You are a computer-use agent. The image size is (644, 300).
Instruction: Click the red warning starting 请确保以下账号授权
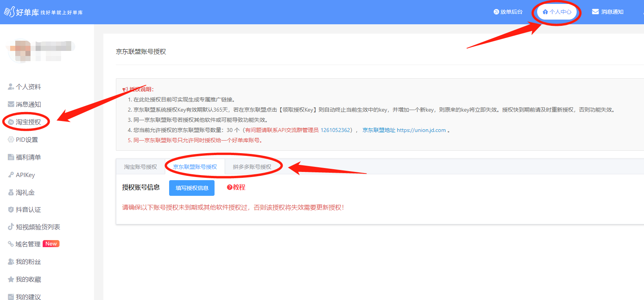233,207
